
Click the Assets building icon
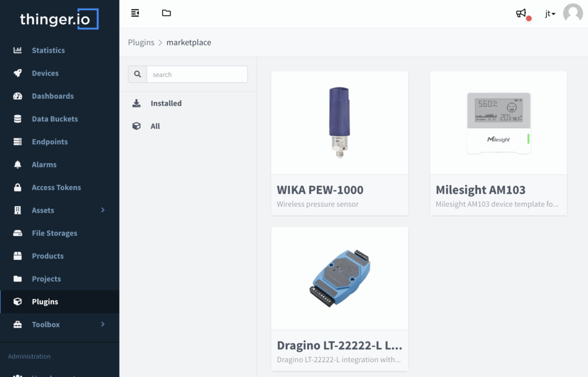(x=18, y=210)
